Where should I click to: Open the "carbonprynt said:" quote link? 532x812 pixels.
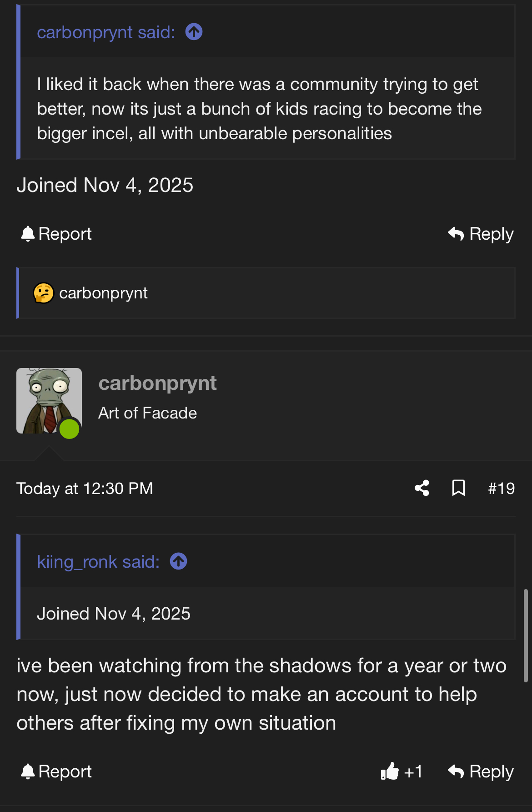[x=105, y=32]
